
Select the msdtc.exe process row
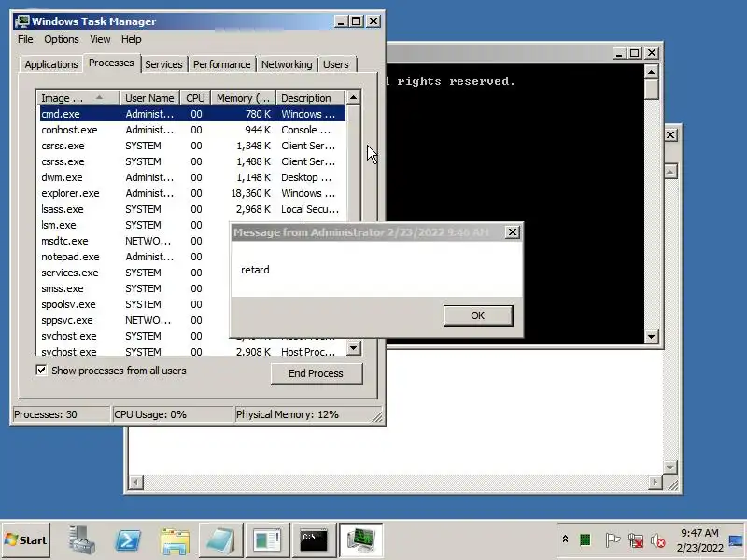pyautogui.click(x=134, y=241)
